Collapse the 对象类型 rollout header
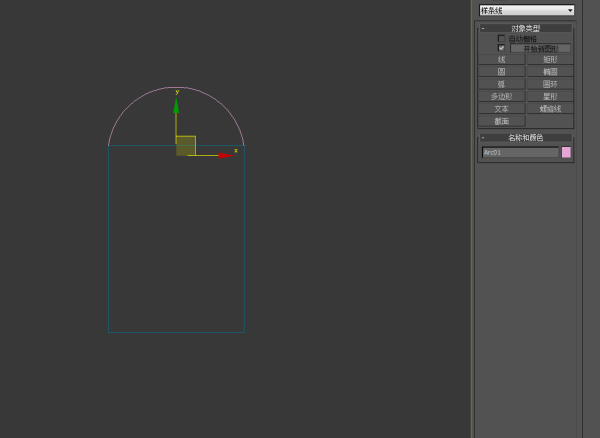This screenshot has height=438, width=600. pos(525,28)
